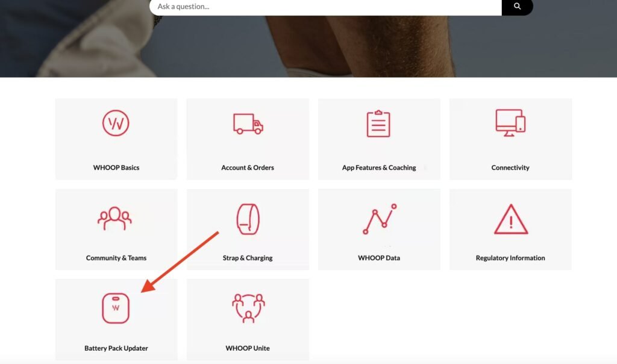Open the Account & Orders label

click(248, 168)
